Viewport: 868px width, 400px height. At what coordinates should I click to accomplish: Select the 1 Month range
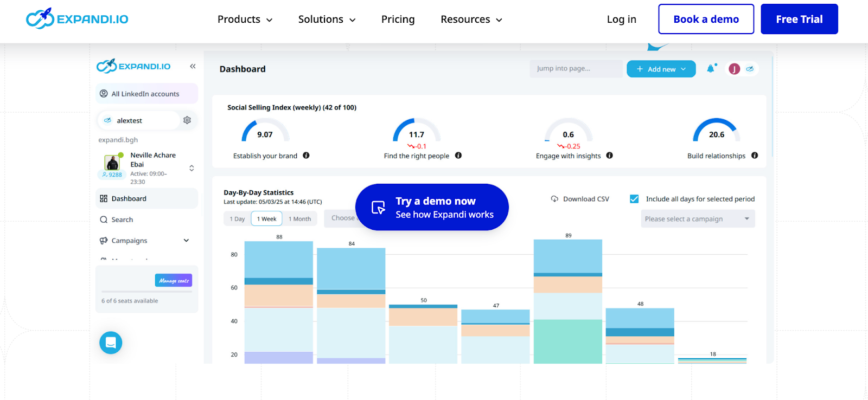pyautogui.click(x=299, y=219)
